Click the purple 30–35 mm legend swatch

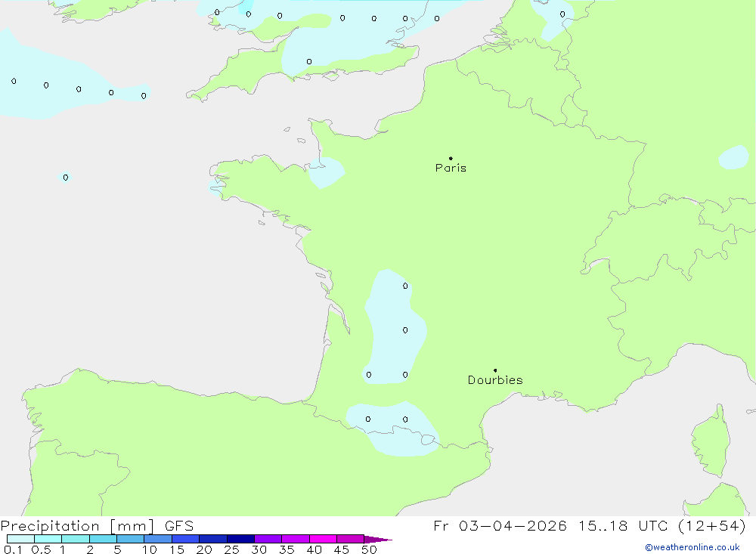click(x=268, y=540)
